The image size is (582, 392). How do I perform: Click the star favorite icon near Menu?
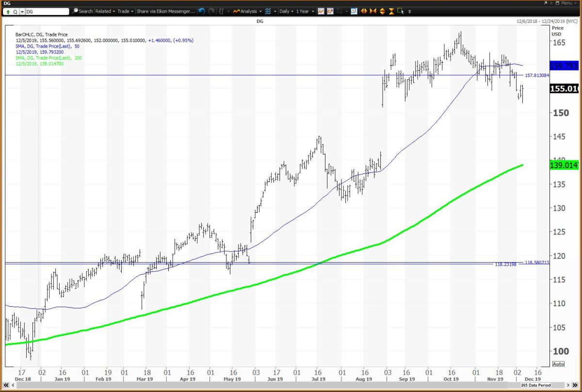coord(551,3)
